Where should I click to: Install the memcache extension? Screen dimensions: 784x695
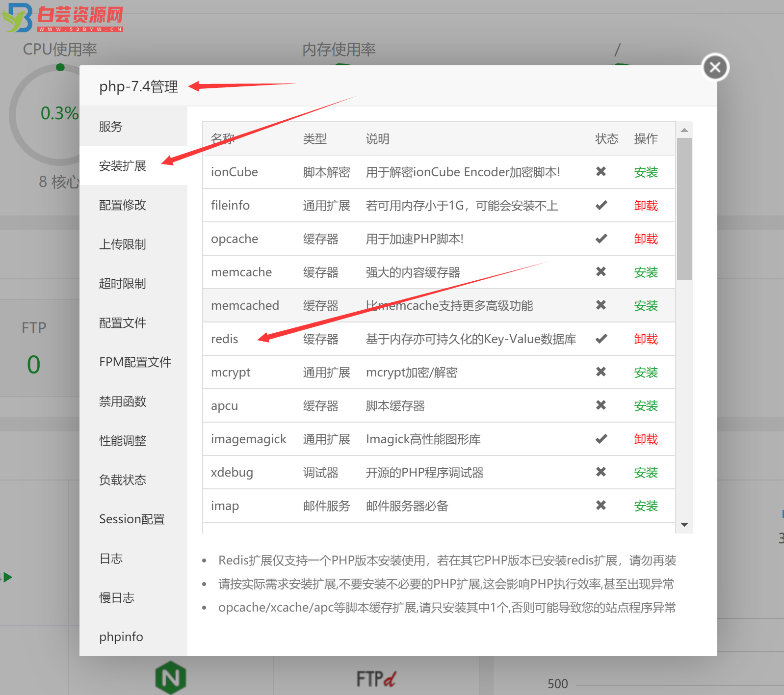(646, 272)
